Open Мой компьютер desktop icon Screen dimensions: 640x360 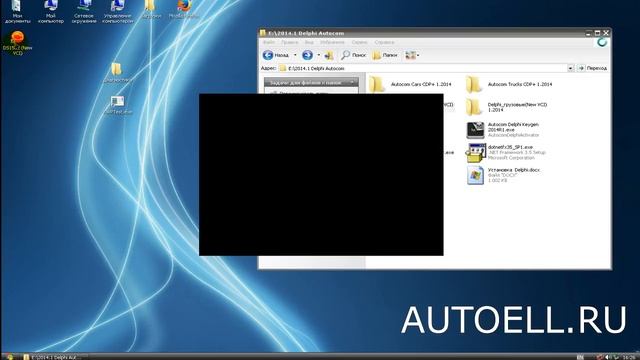(51, 11)
